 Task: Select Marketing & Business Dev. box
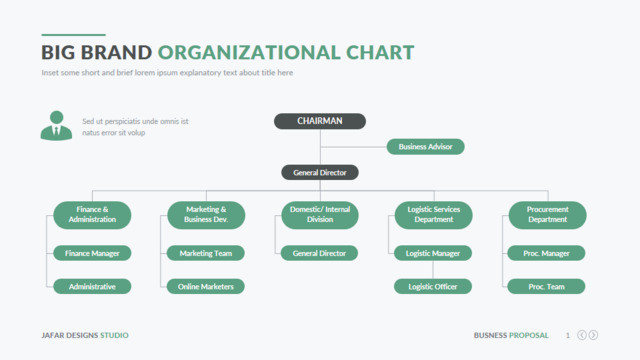(x=206, y=215)
